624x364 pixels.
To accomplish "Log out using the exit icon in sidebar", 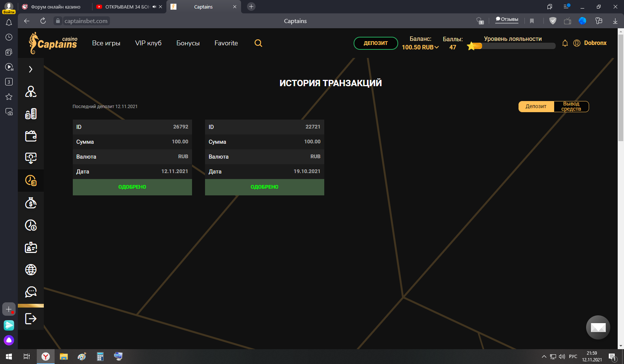I will pyautogui.click(x=31, y=319).
